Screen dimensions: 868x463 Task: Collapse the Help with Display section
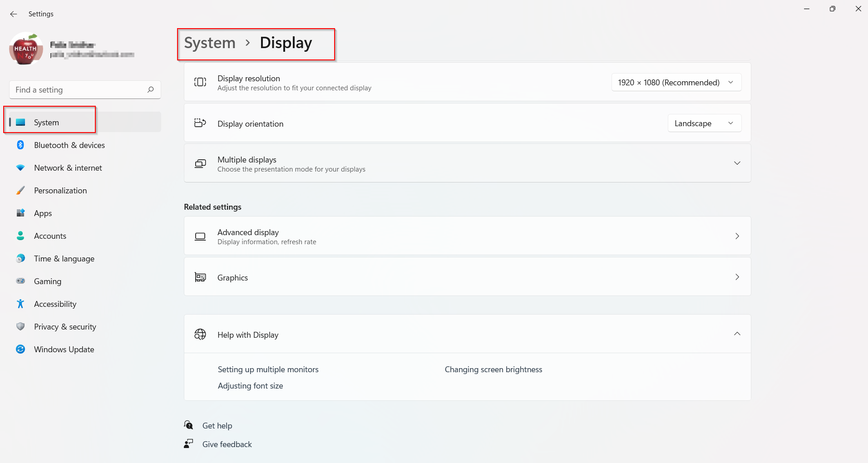(737, 334)
